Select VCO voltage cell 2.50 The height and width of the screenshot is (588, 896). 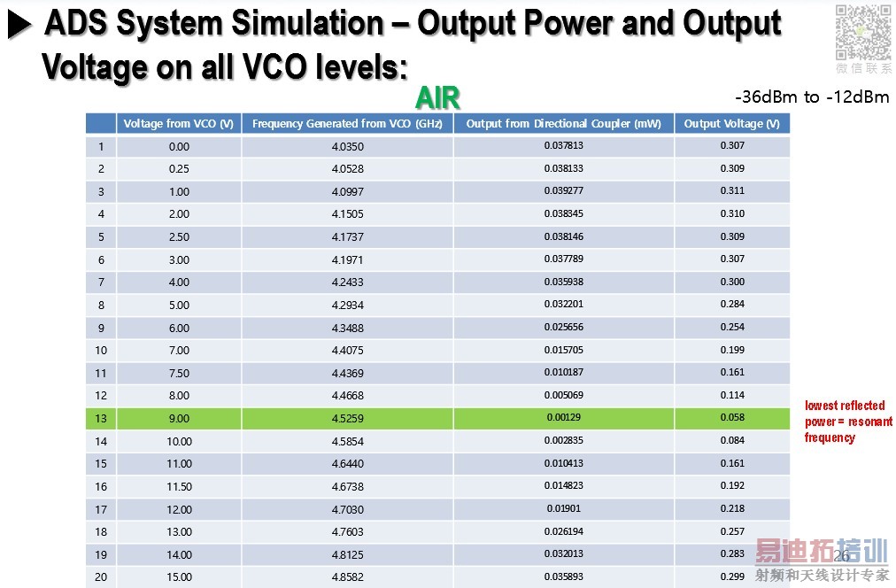(179, 237)
